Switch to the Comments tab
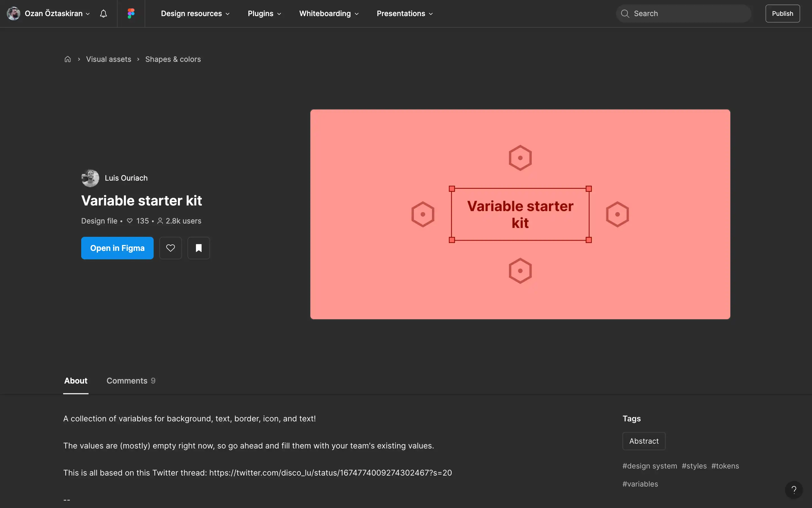 coord(131,381)
